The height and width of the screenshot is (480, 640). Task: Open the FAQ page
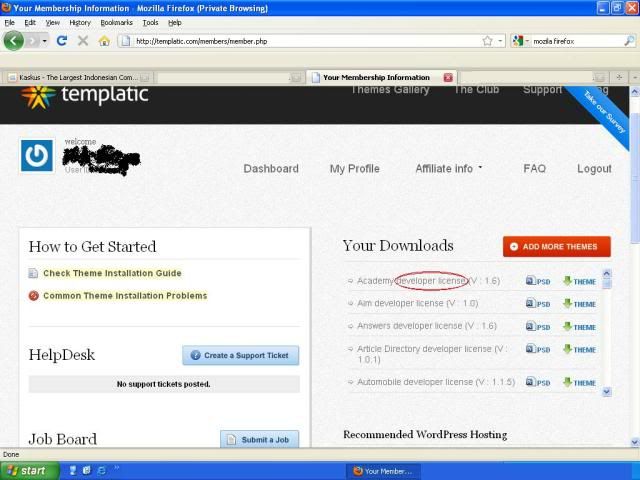(x=535, y=169)
